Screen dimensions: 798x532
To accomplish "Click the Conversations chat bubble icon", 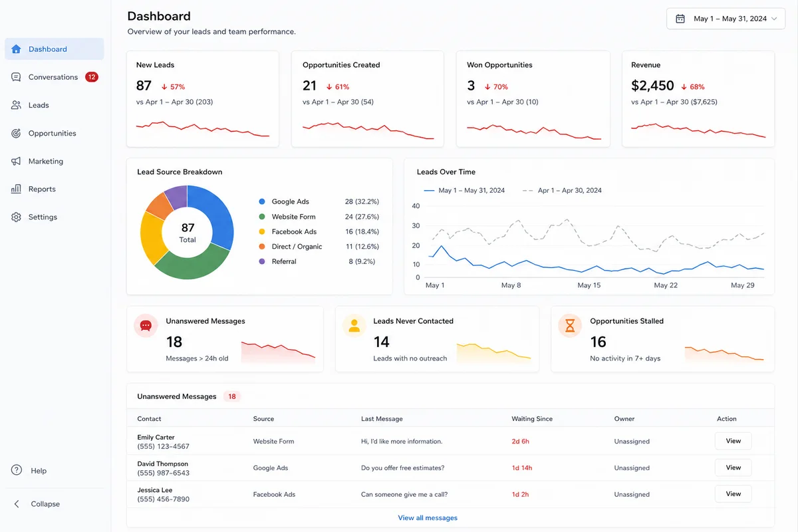I will coord(16,77).
